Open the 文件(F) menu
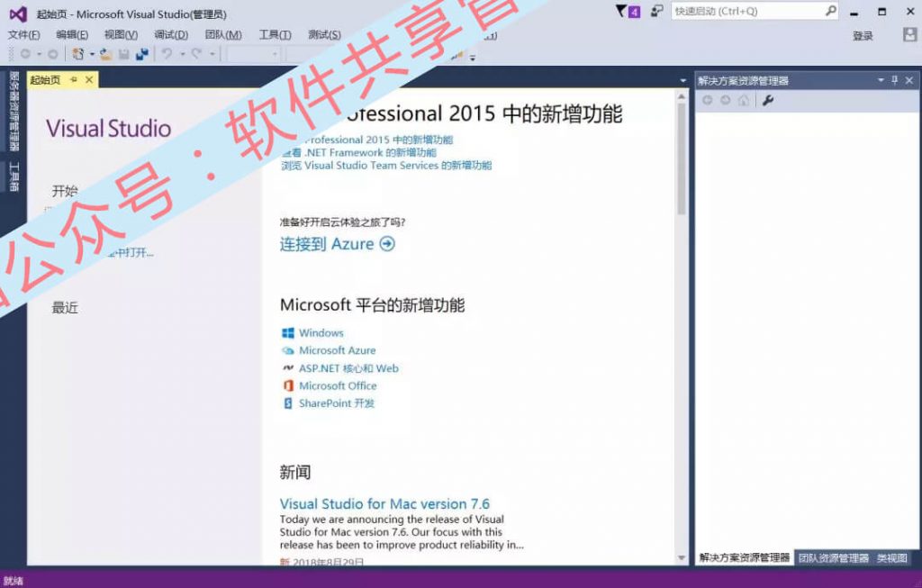 click(x=23, y=35)
